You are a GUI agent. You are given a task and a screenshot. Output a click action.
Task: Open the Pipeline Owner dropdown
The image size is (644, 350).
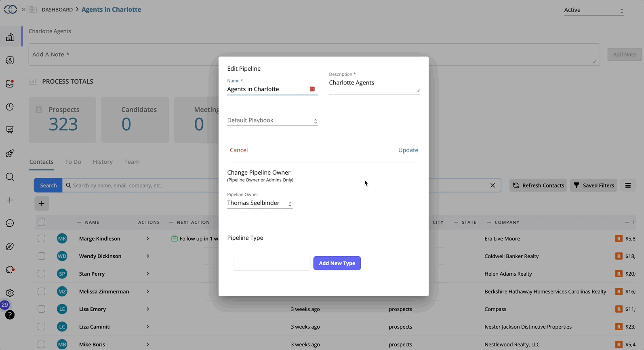(x=259, y=203)
